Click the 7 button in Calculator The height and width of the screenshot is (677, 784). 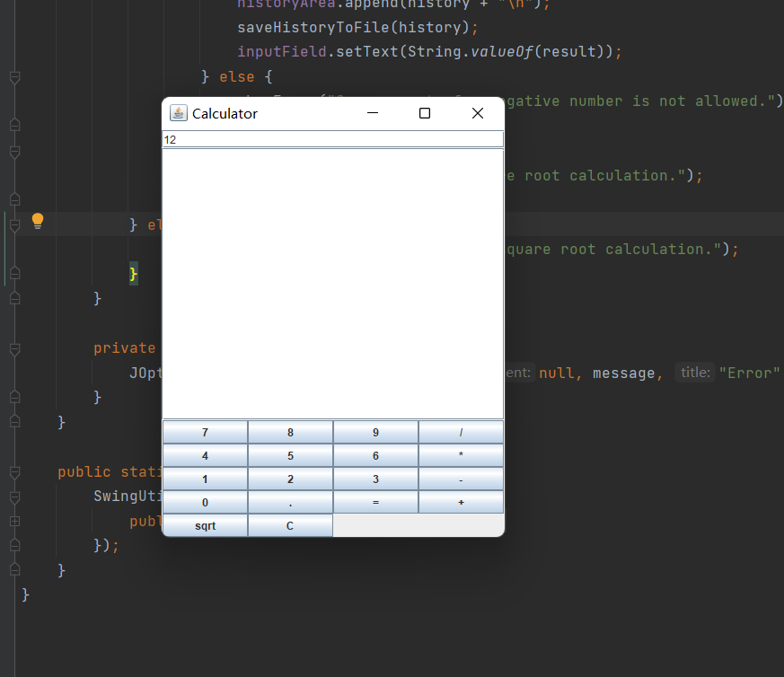[x=205, y=433]
